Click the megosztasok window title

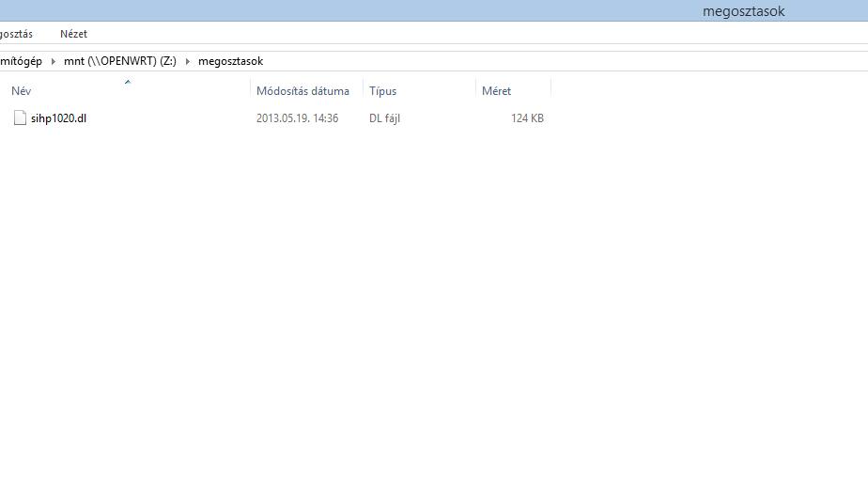(x=743, y=11)
